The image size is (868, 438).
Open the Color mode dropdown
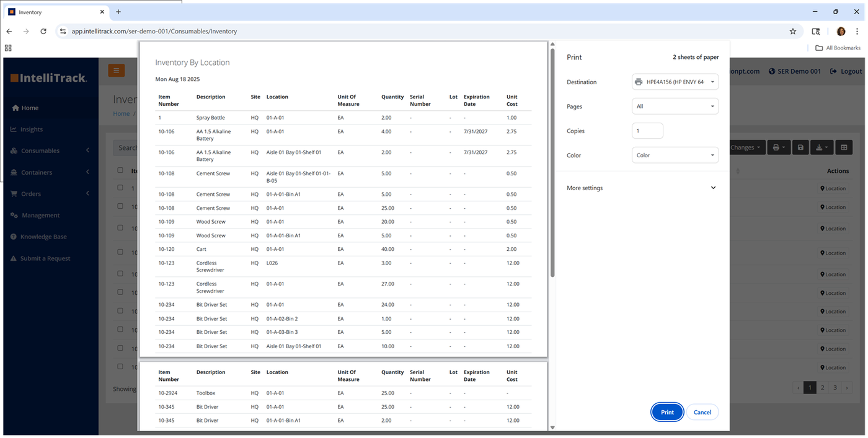pyautogui.click(x=675, y=155)
